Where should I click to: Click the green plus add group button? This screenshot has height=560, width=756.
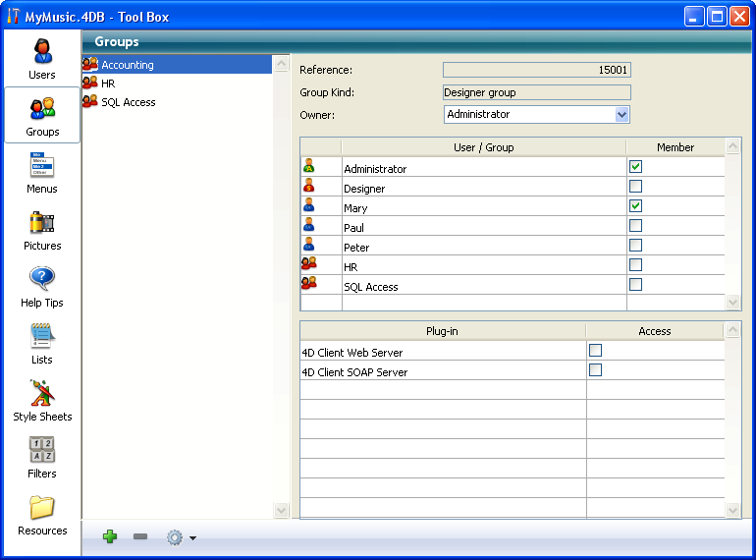[110, 536]
